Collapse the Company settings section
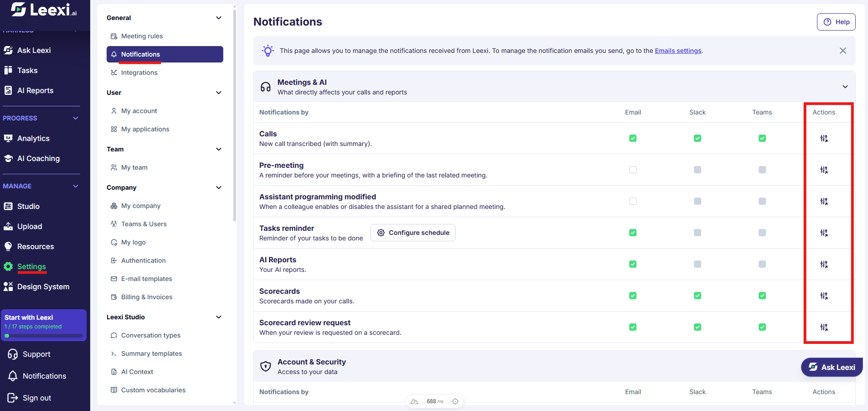Screen dimensions: 868x411 coord(219,187)
